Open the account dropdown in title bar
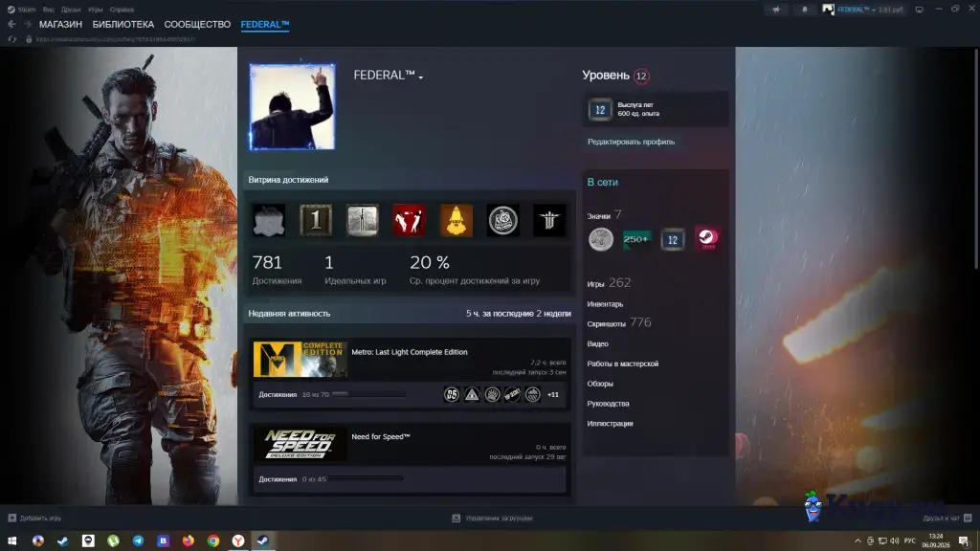Viewport: 980px width, 551px height. pos(862,10)
